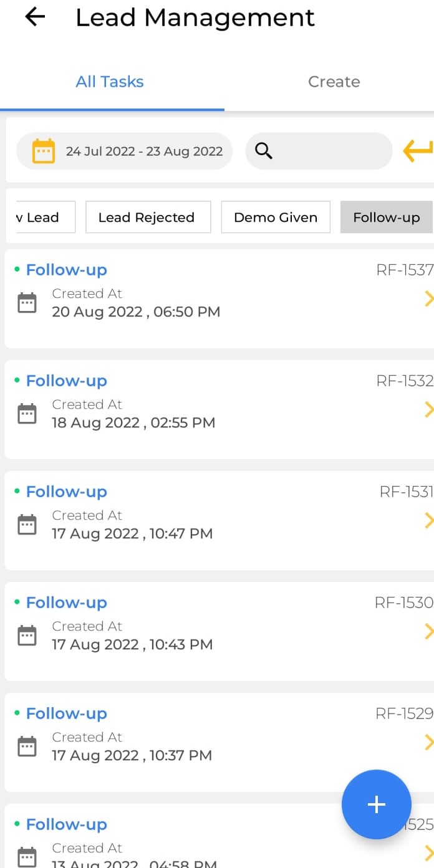Viewport: 434px width, 868px height.
Task: Tap the back arrow in header
Action: pos(35,17)
